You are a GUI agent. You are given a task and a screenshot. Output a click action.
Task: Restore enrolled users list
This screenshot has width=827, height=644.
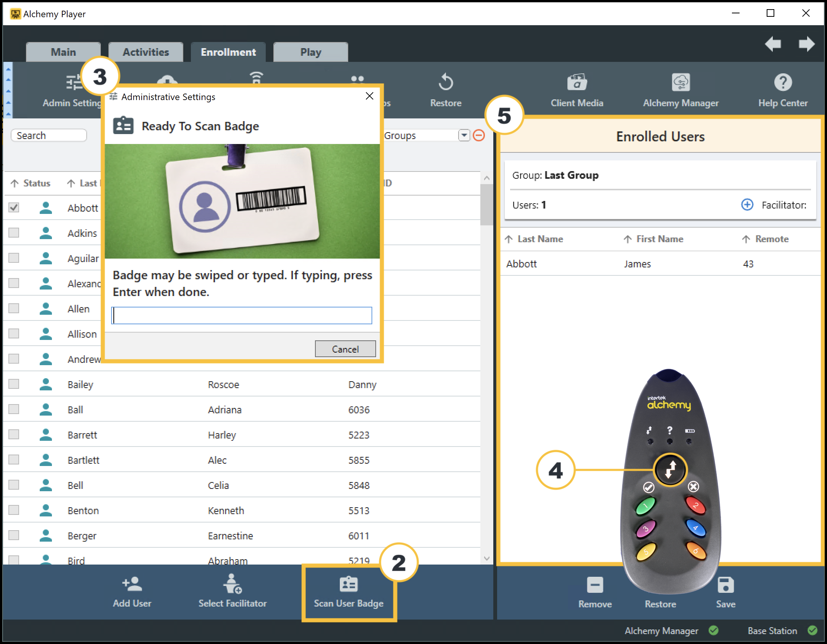click(x=660, y=604)
